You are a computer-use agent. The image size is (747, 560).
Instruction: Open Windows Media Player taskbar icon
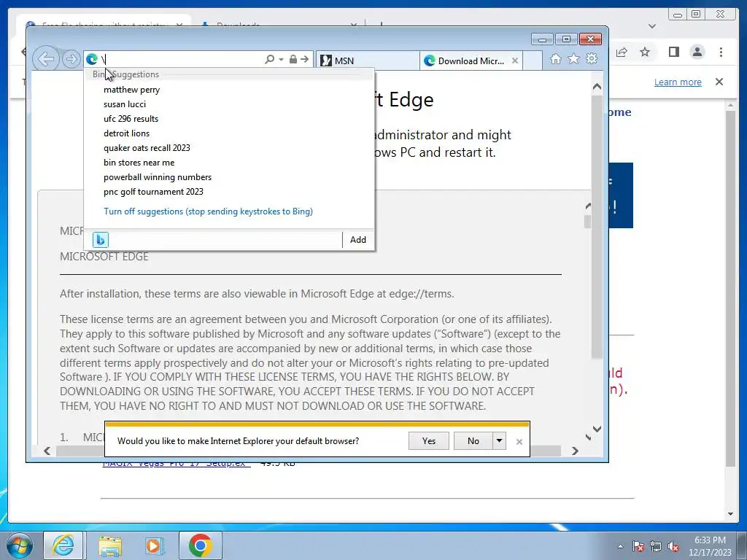154,545
